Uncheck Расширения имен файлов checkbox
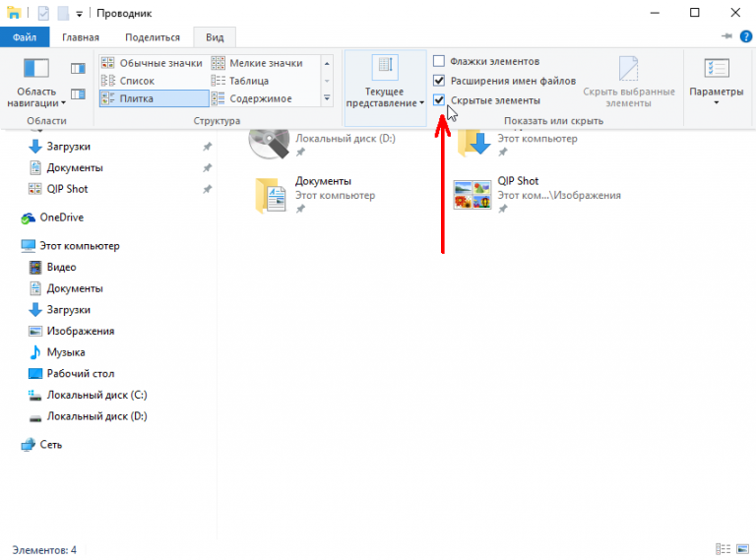756x560 pixels. click(x=439, y=81)
